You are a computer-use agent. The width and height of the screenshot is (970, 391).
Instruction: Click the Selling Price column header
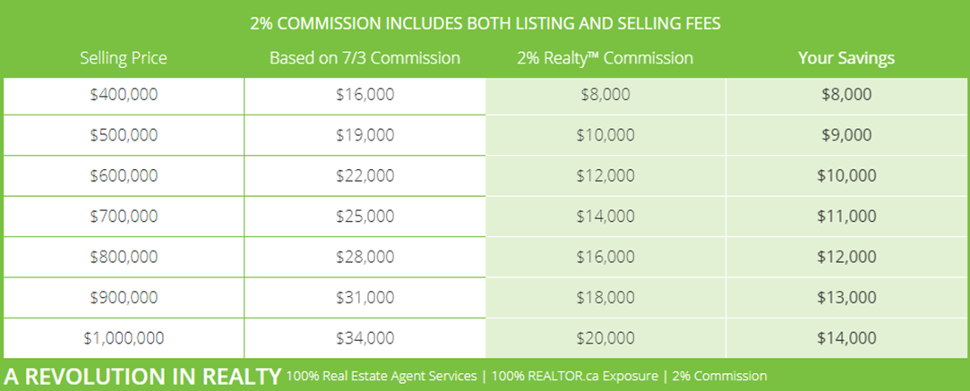(x=123, y=58)
